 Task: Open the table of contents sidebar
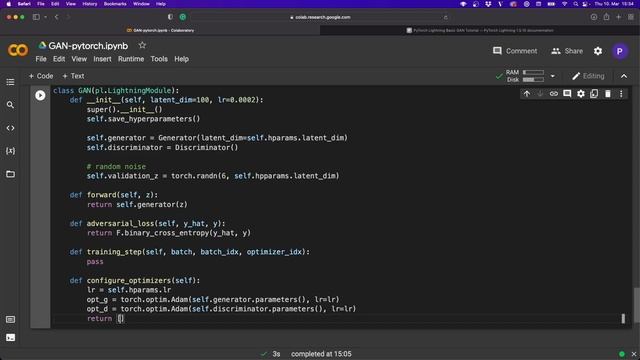point(10,82)
